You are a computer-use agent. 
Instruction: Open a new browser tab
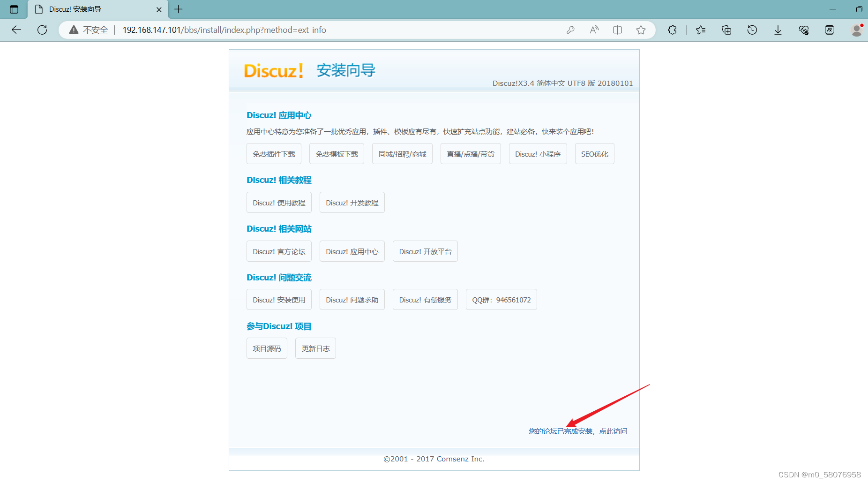[x=179, y=9]
